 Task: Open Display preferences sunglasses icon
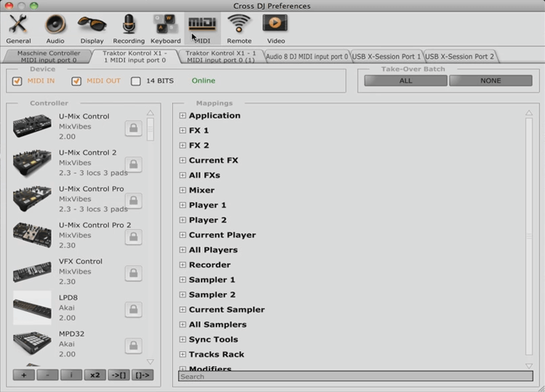[92, 24]
